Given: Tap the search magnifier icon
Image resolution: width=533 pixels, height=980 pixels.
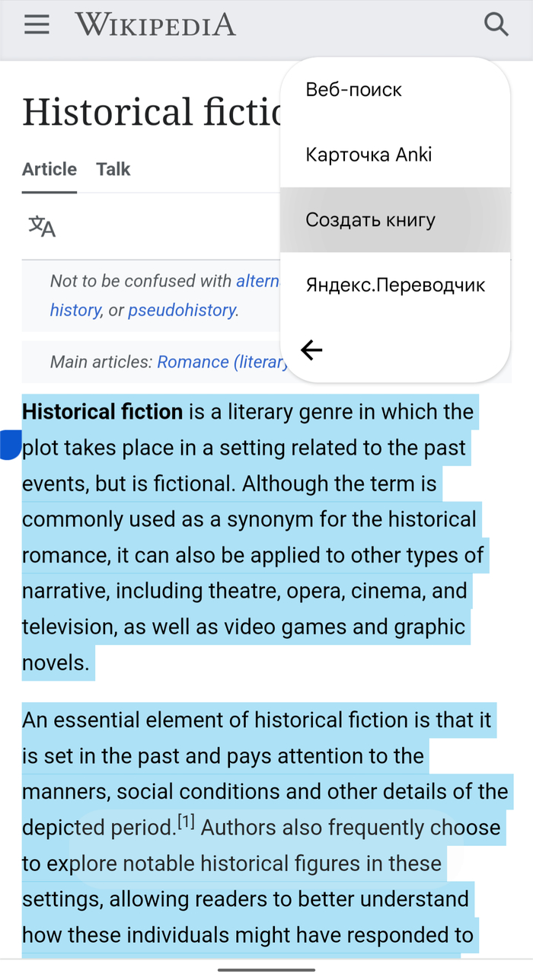Looking at the screenshot, I should point(496,25).
